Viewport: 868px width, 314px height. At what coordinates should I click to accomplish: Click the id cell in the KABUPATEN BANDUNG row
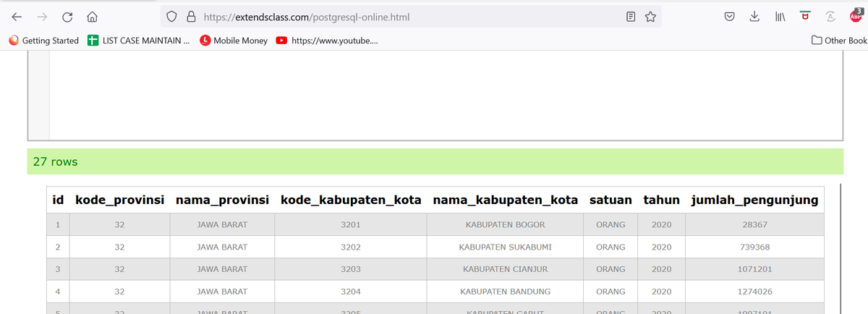click(x=58, y=292)
